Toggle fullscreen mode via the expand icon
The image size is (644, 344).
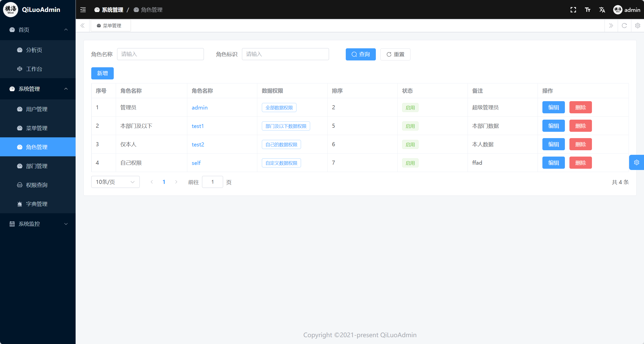click(573, 10)
